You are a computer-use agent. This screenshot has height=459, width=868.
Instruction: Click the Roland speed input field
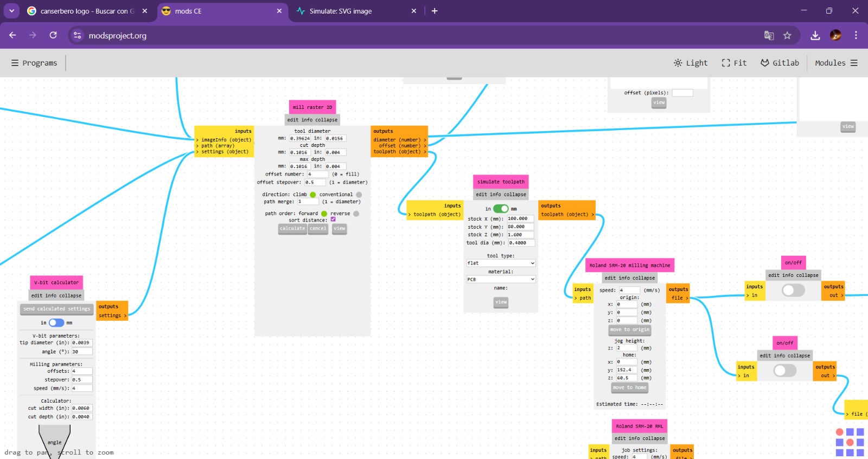click(629, 290)
